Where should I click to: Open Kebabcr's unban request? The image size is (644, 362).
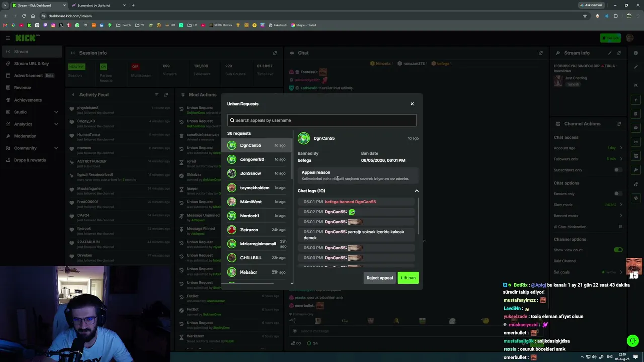(x=257, y=272)
